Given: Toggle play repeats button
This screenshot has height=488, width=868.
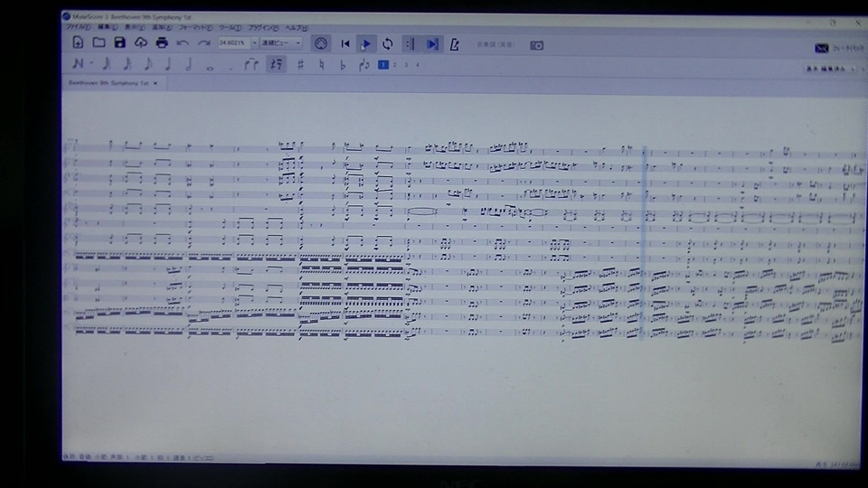Looking at the screenshot, I should click(x=410, y=43).
